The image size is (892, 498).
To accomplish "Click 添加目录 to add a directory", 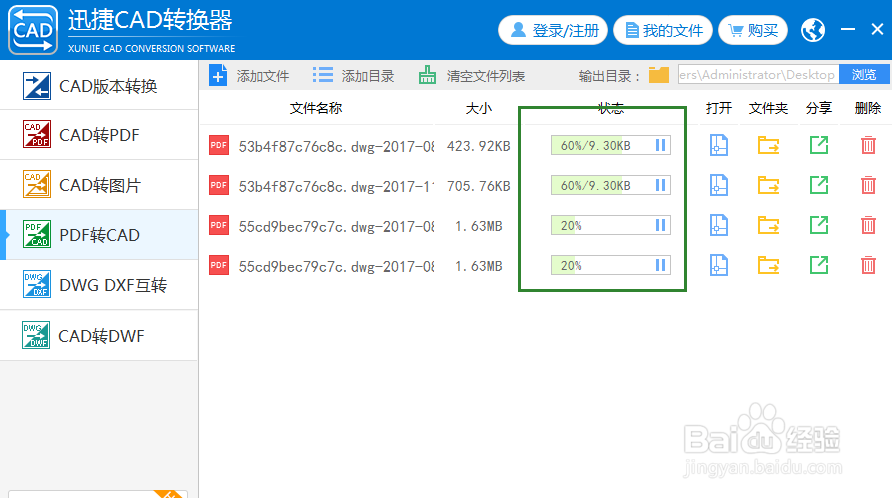I will [x=353, y=76].
